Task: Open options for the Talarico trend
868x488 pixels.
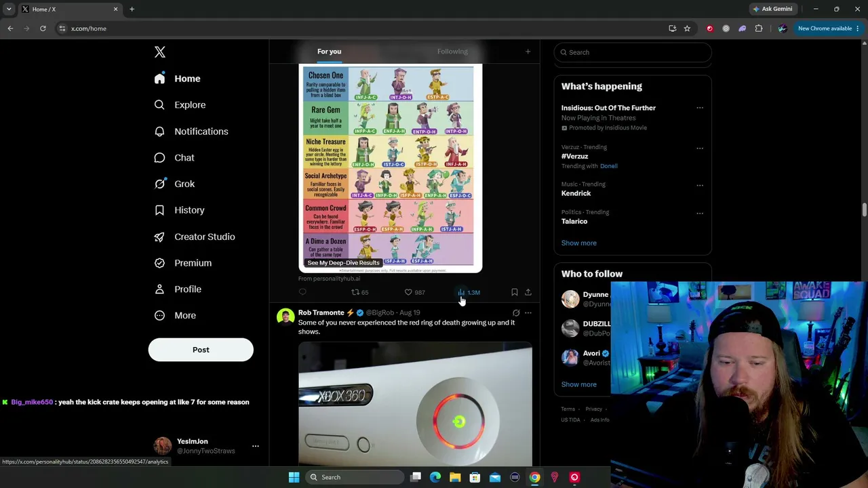Action: [x=700, y=213]
